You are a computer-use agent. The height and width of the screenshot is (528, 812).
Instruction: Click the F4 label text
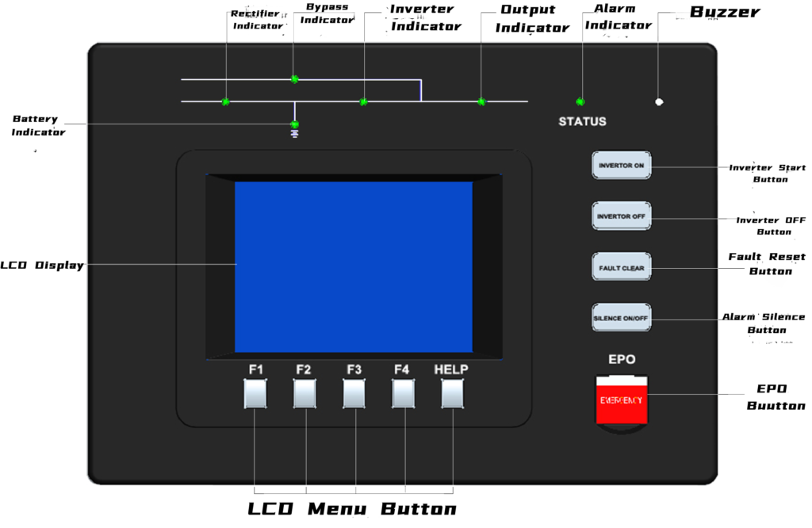point(401,369)
